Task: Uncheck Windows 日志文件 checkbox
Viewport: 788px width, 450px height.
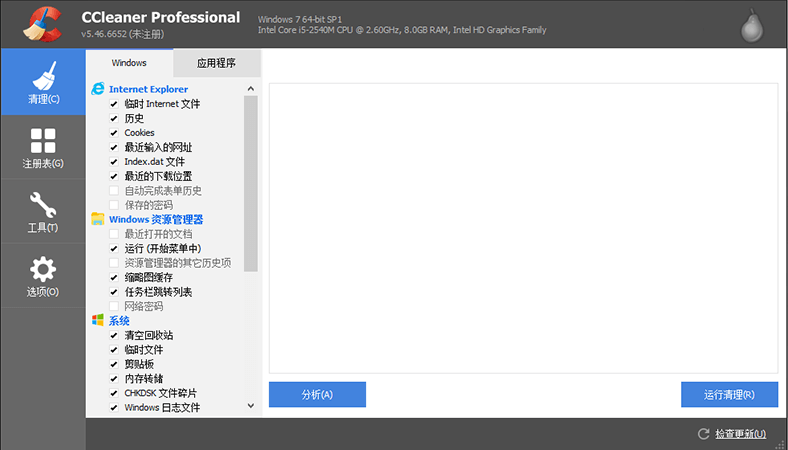Action: [x=114, y=407]
